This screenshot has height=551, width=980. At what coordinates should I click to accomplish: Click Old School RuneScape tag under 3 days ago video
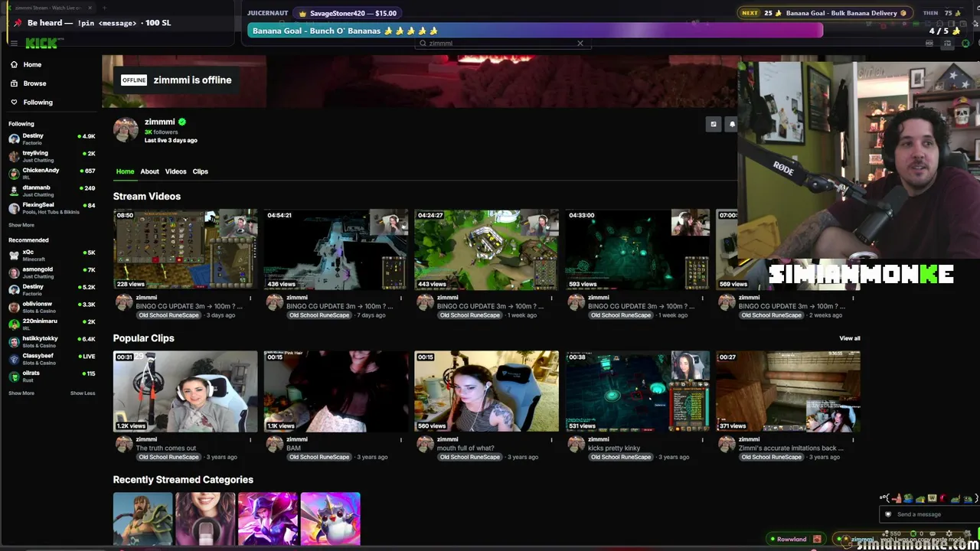click(x=168, y=315)
